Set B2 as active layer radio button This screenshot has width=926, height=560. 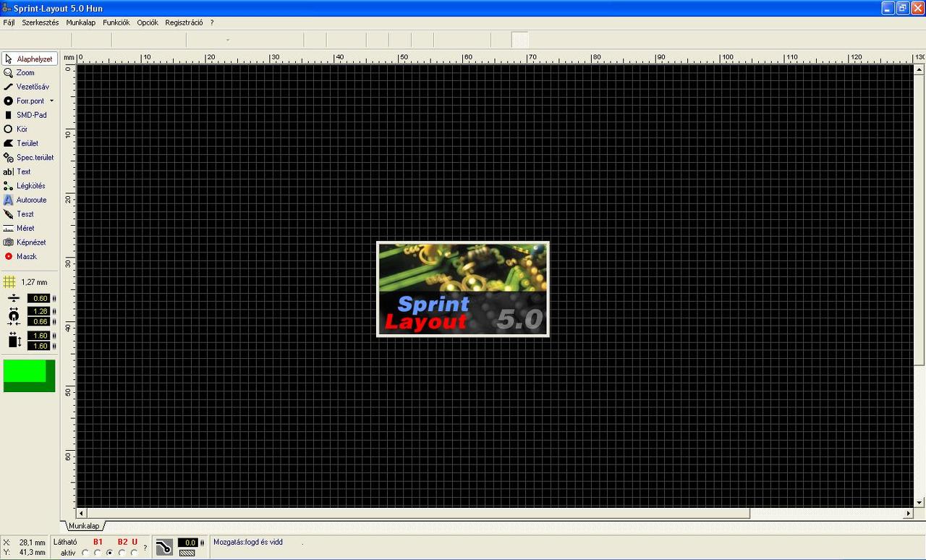click(x=122, y=553)
